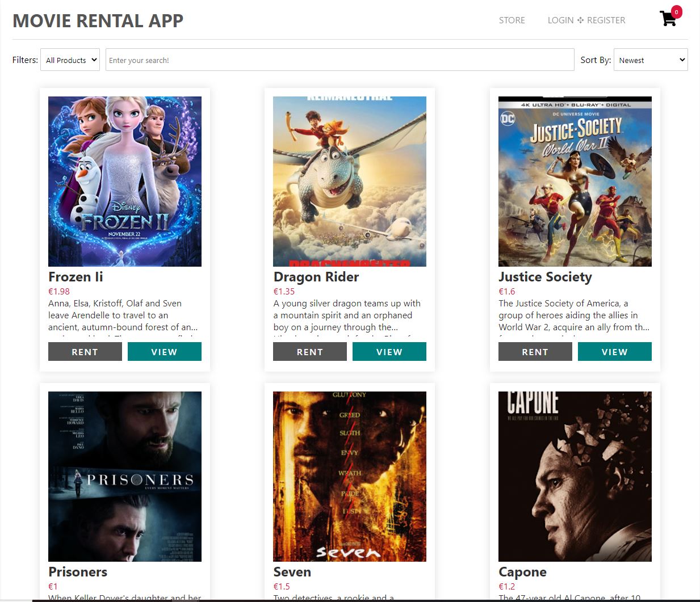Open the shopping cart

pyautogui.click(x=667, y=18)
